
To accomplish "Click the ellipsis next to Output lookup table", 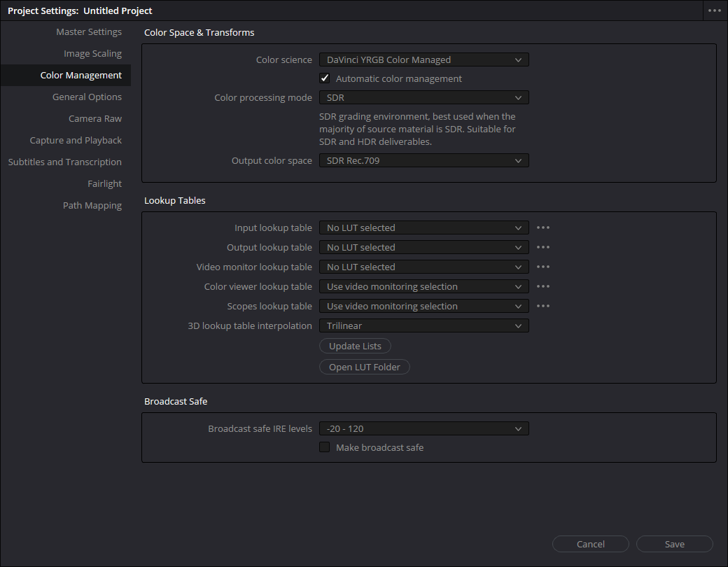I will [543, 247].
